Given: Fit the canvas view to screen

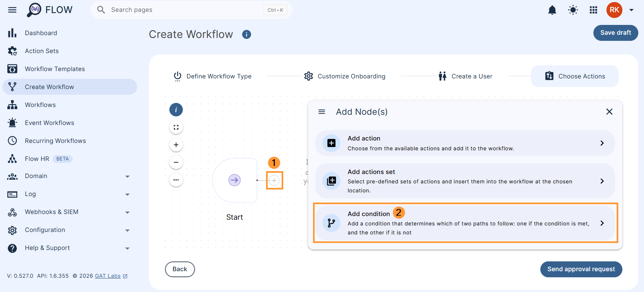Looking at the screenshot, I should [176, 127].
